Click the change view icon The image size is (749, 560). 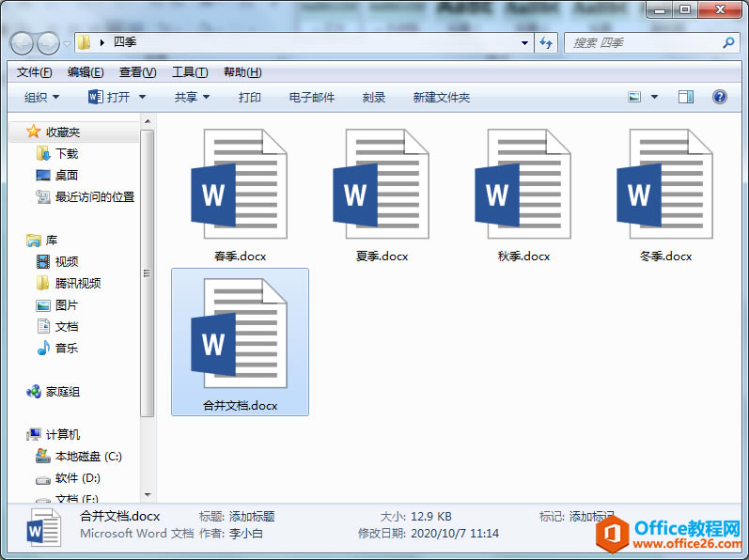point(634,98)
